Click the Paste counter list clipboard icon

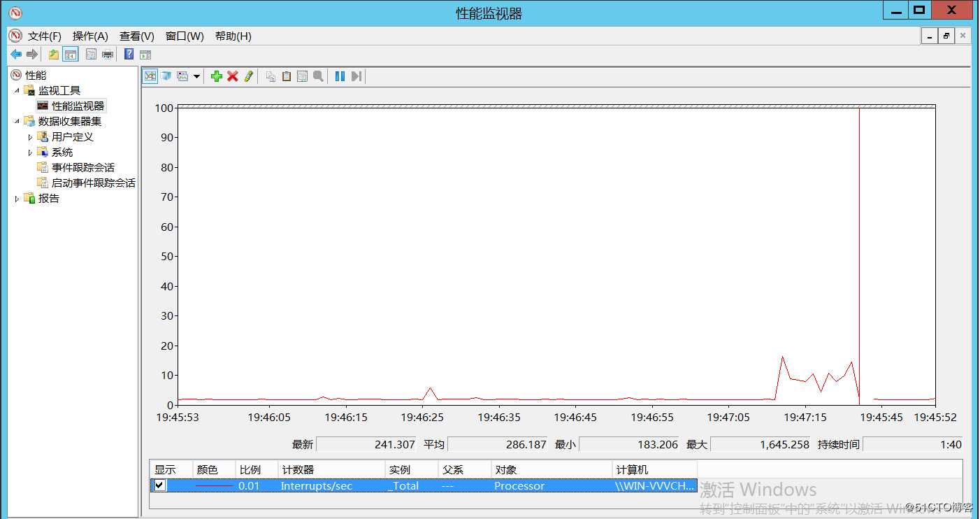287,76
